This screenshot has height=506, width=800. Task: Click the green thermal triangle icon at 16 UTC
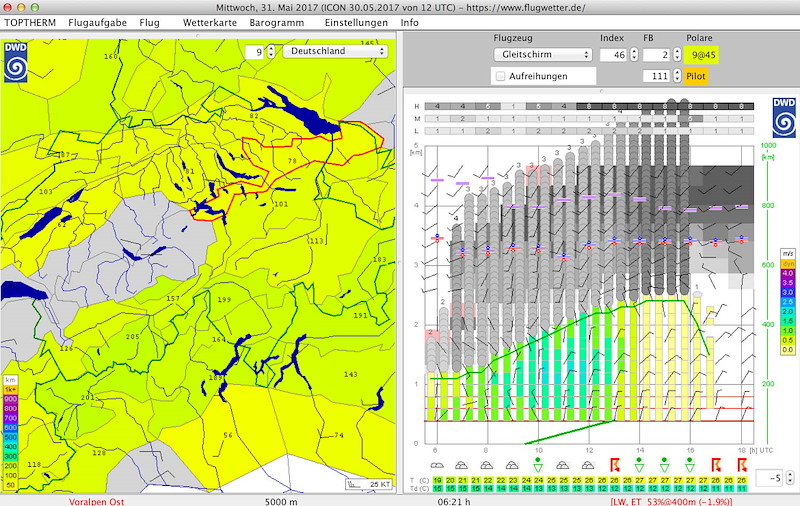click(690, 465)
